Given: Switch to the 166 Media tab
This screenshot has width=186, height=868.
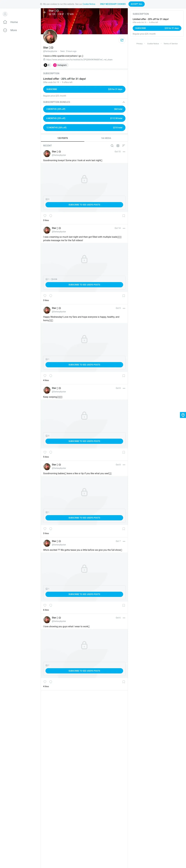Looking at the screenshot, I should coord(106,138).
